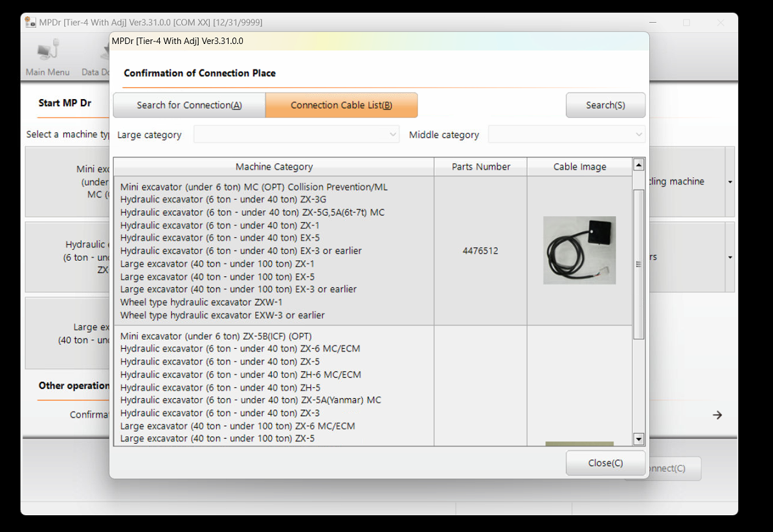Viewport: 773px width, 532px height.
Task: Click 'Large excavator ZX-6 MC/ECM' line
Action: pyautogui.click(x=238, y=426)
